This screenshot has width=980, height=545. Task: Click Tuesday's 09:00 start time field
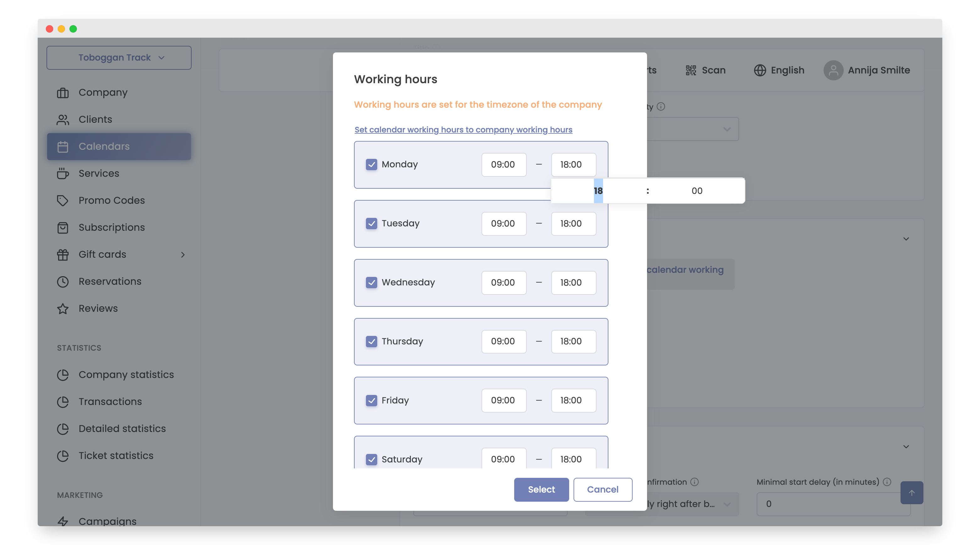pyautogui.click(x=503, y=223)
